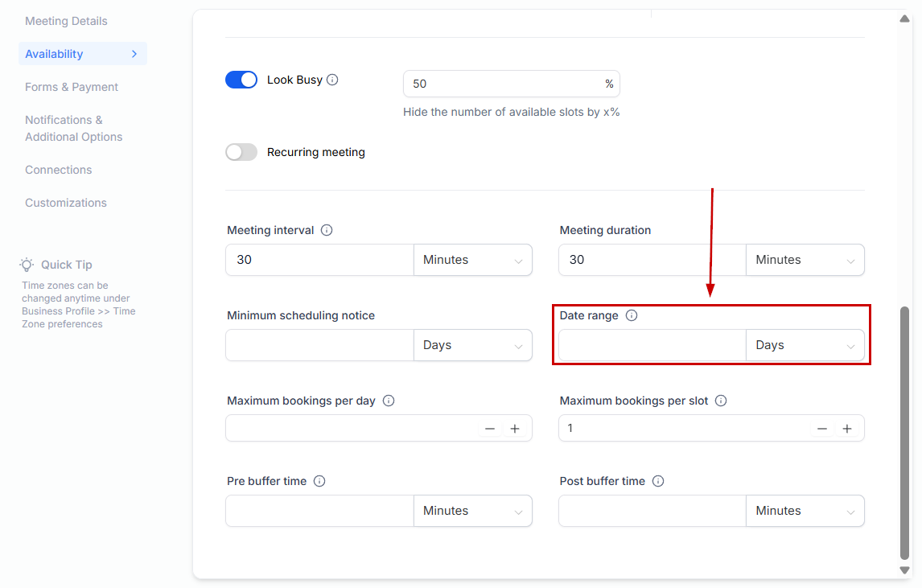This screenshot has width=922, height=588.
Task: Click the Look Busy percentage input field
Action: tap(503, 84)
